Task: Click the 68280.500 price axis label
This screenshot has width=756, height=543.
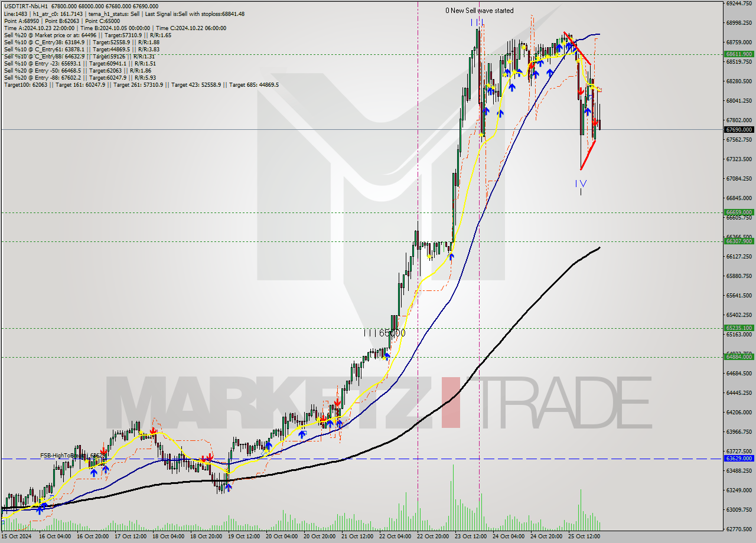Action: coord(739,81)
